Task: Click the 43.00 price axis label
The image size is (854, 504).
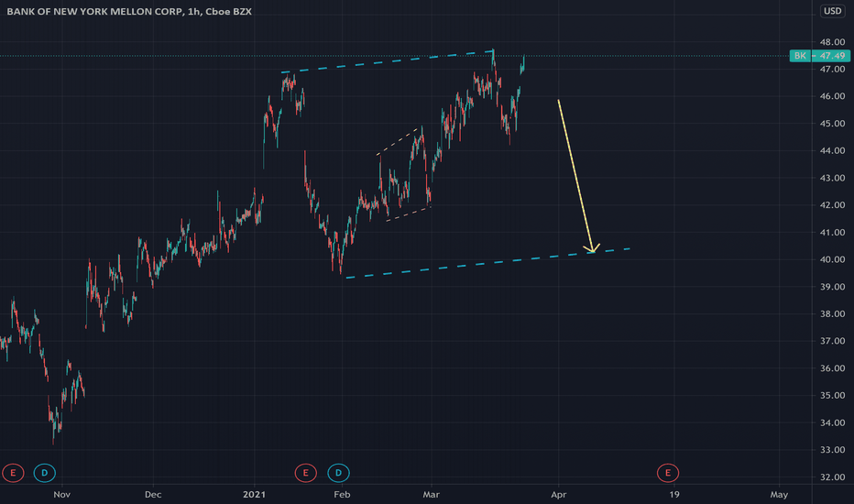Action: 832,178
